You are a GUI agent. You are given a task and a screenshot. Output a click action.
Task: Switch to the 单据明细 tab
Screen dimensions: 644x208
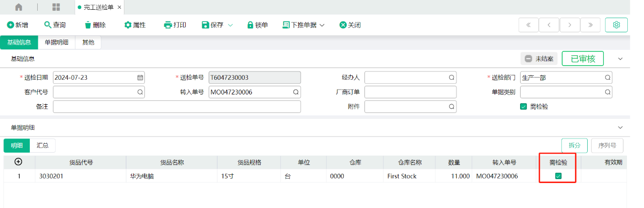click(56, 43)
